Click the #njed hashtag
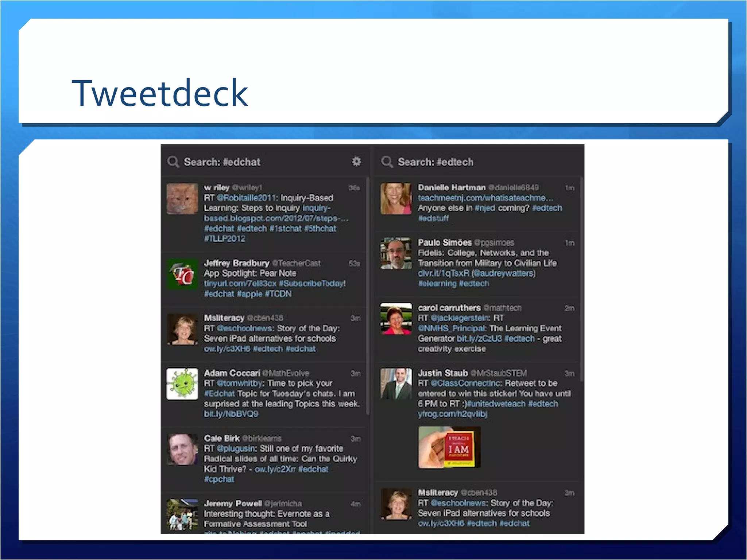 [485, 208]
